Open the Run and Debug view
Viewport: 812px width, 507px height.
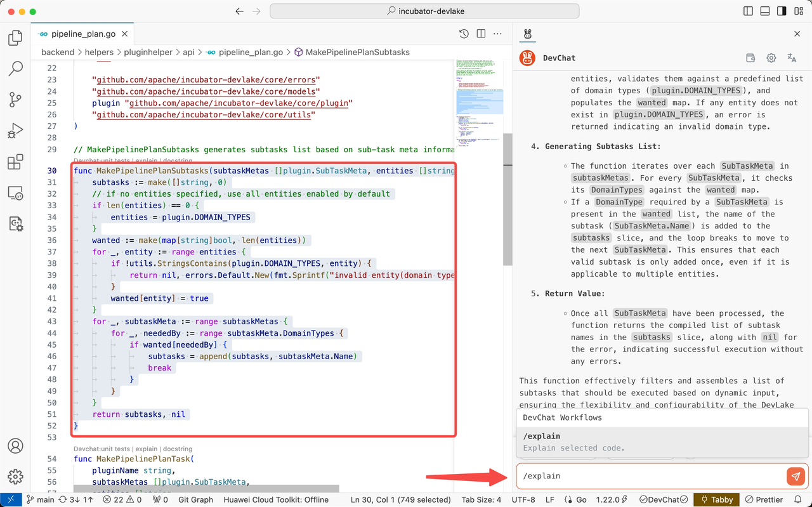(15, 131)
